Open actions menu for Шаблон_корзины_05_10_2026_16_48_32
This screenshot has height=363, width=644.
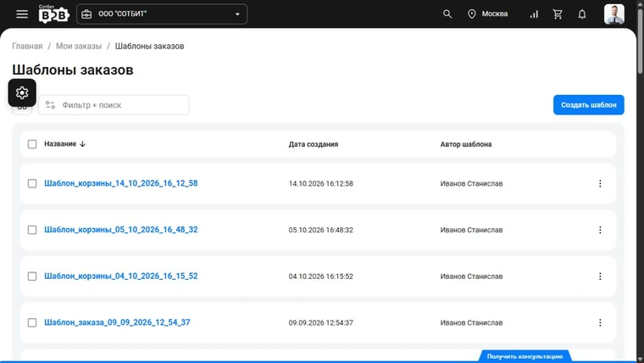pos(600,230)
